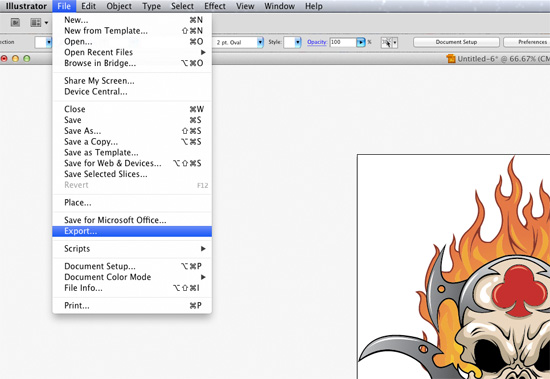The image size is (550, 379).
Task: Choose New from Template...
Action: (132, 31)
